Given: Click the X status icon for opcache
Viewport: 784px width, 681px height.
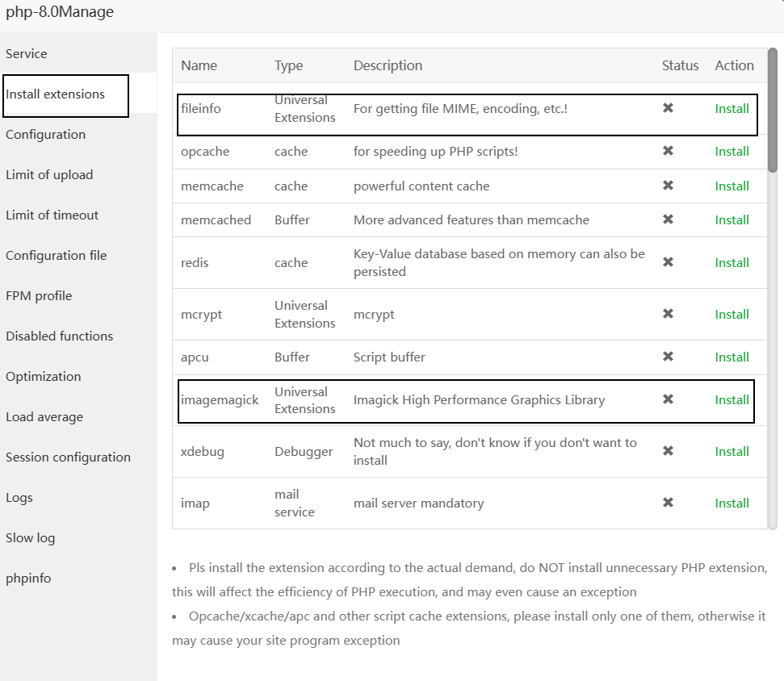Looking at the screenshot, I should 668,151.
